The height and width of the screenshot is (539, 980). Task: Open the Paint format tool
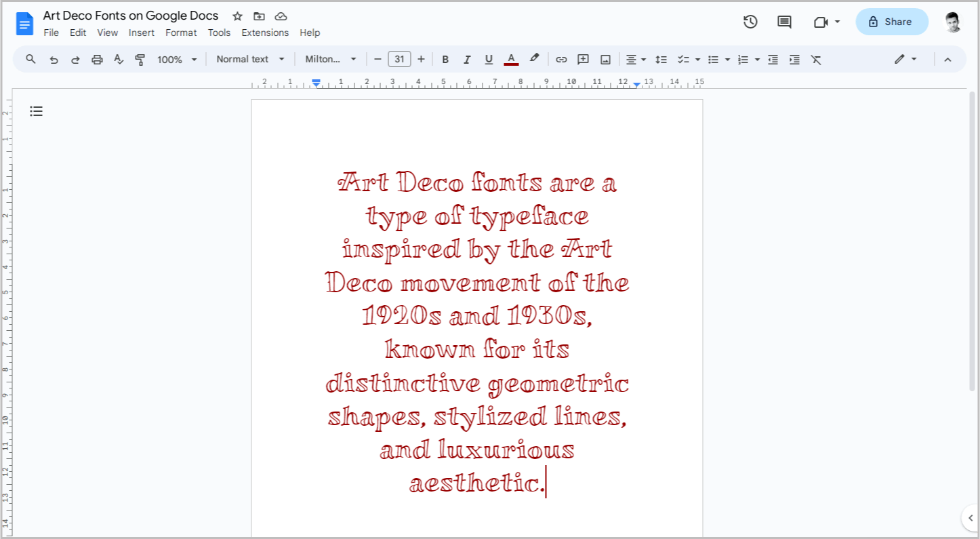pos(140,59)
